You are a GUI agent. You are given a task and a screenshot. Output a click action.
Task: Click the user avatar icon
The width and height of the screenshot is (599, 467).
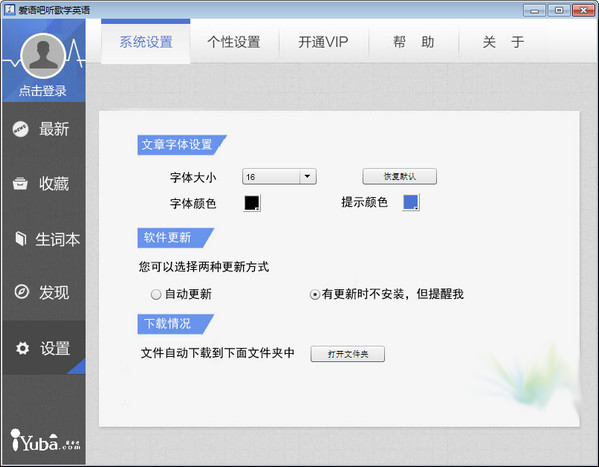click(x=43, y=56)
